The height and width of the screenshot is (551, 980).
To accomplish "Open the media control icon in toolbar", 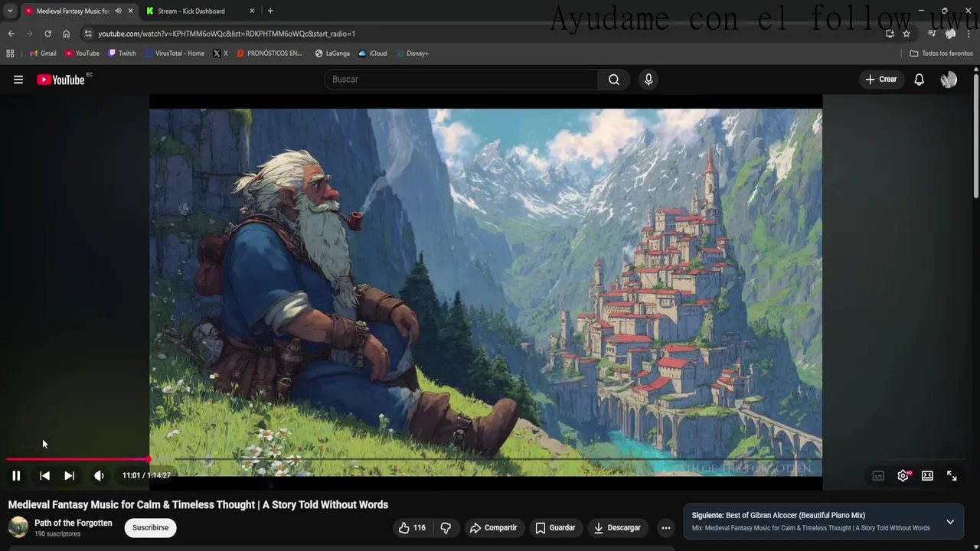I will click(x=932, y=34).
